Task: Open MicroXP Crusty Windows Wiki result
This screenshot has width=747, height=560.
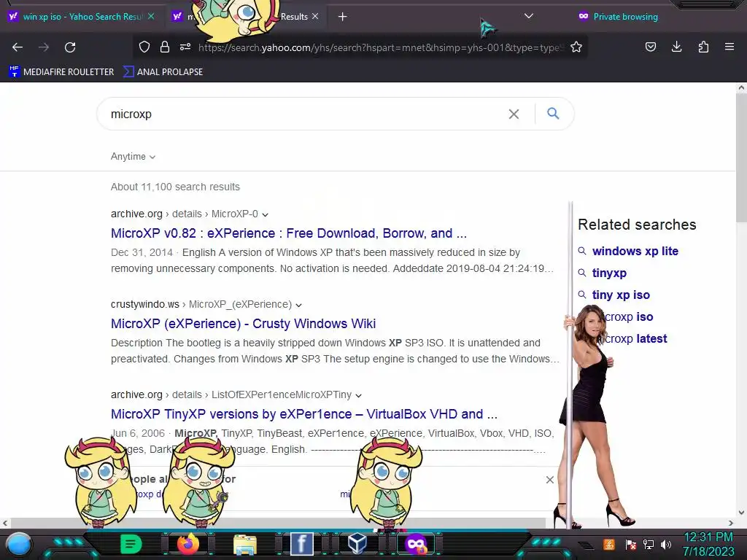Action: pos(243,324)
